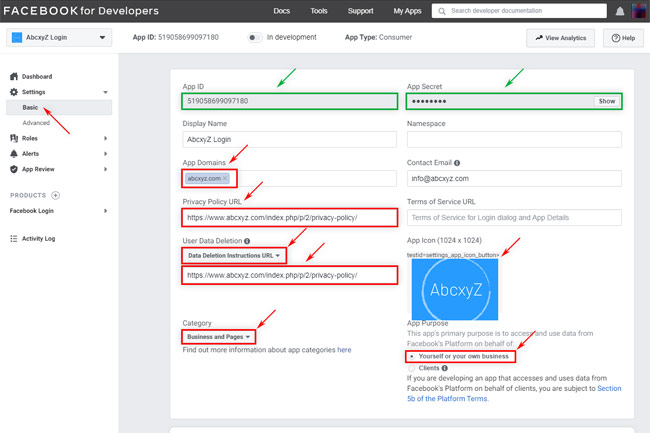Open the user profile avatar
The width and height of the screenshot is (650, 433).
click(639, 11)
